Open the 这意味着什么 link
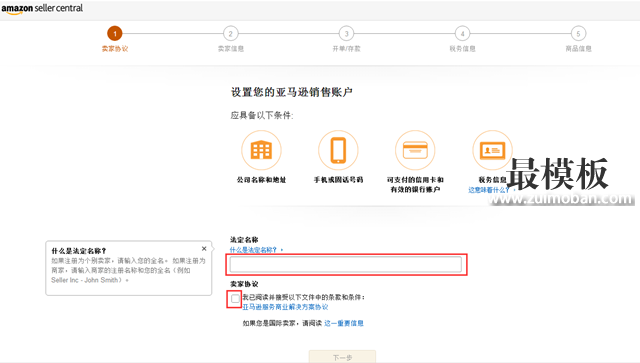The height and width of the screenshot is (363, 640). click(x=489, y=190)
